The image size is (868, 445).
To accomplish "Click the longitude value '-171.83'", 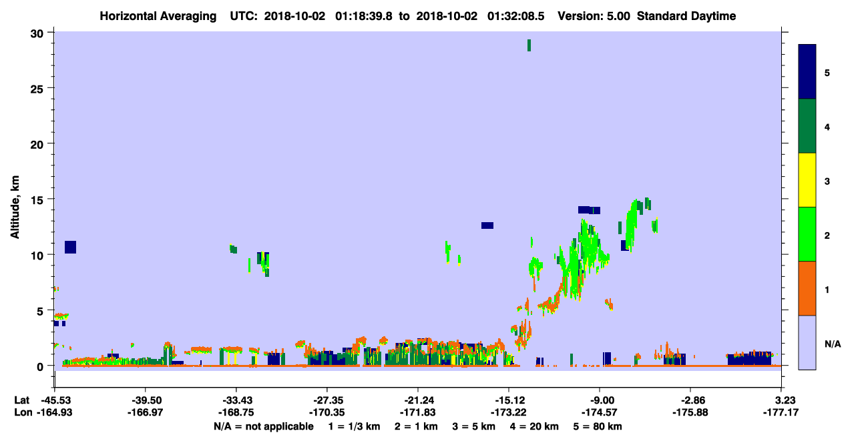I will click(418, 412).
